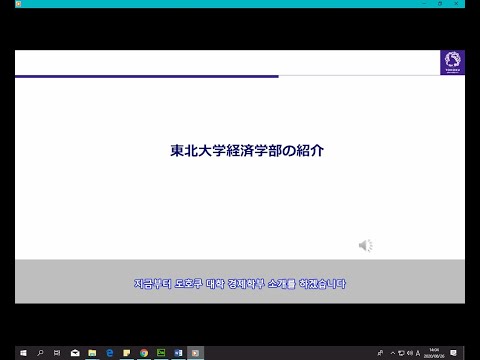Open the green terminal-style app in taskbar
480x360 pixels.
click(x=161, y=353)
